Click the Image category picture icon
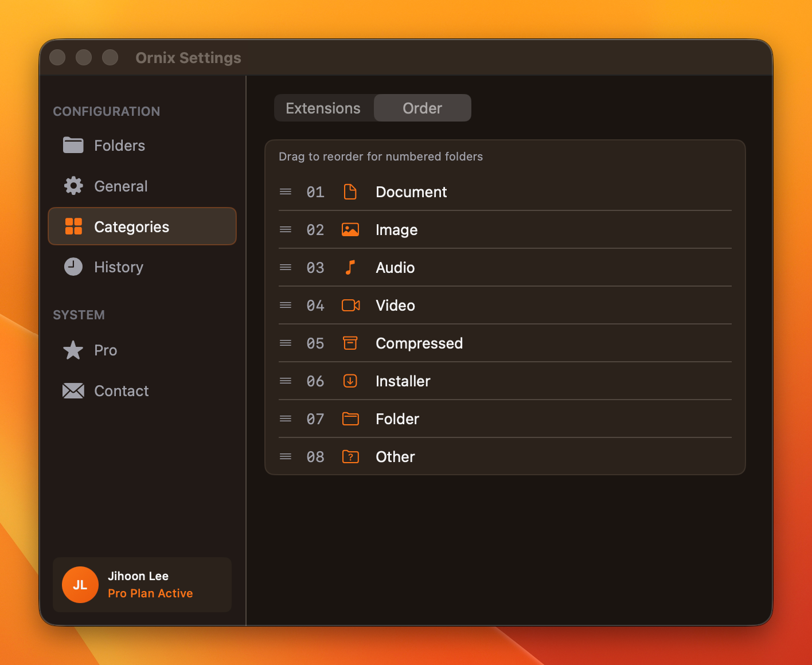 [350, 230]
